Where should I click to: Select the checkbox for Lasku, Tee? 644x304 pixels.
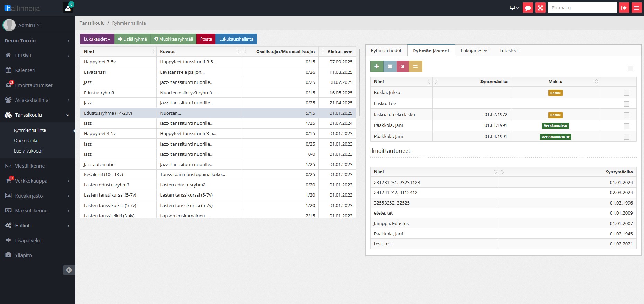click(x=626, y=104)
